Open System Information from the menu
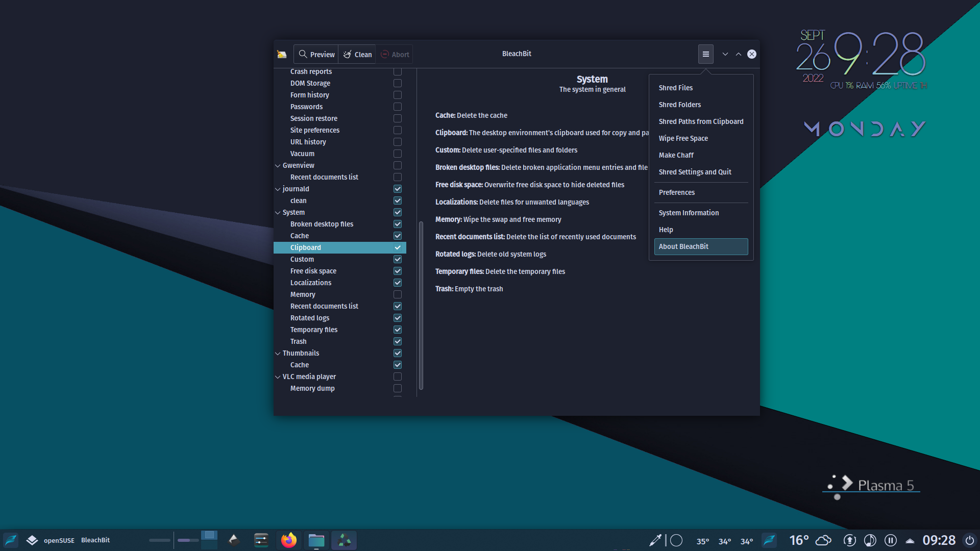Viewport: 980px width, 551px height. pos(701,213)
